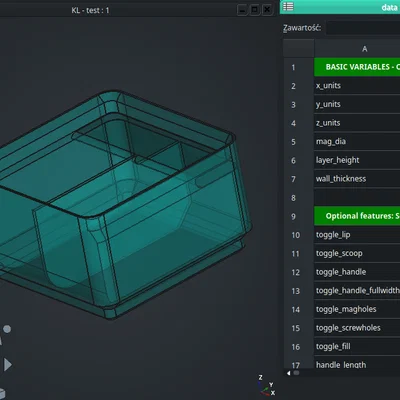
Task: Click the XYZ axis indicator in the 3D view
Action: pos(267,386)
